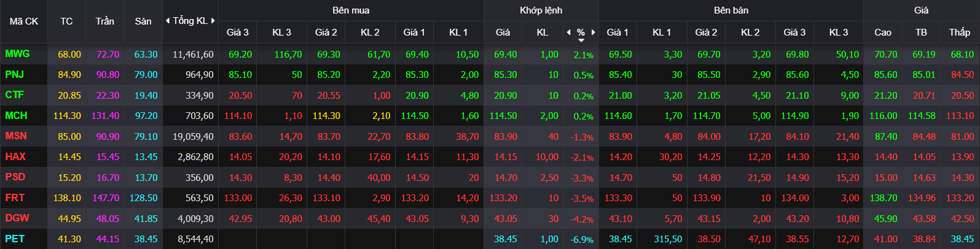Click the Thấp price column header
Viewport: 980px width, 249px height.
959,32
